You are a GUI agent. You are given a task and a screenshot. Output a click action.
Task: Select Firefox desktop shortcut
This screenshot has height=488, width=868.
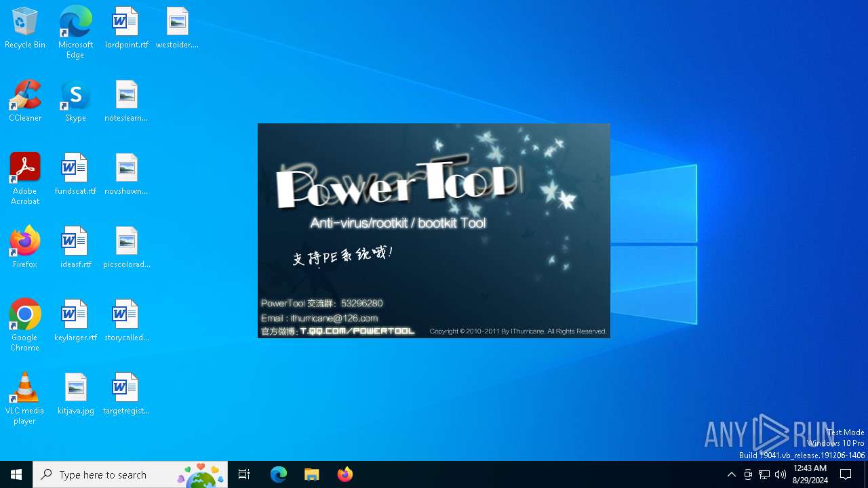25,247
